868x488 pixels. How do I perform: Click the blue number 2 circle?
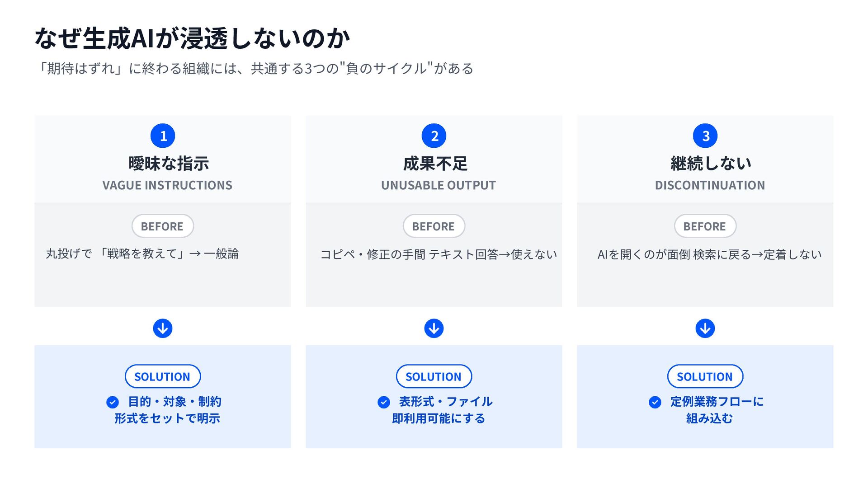(x=434, y=136)
